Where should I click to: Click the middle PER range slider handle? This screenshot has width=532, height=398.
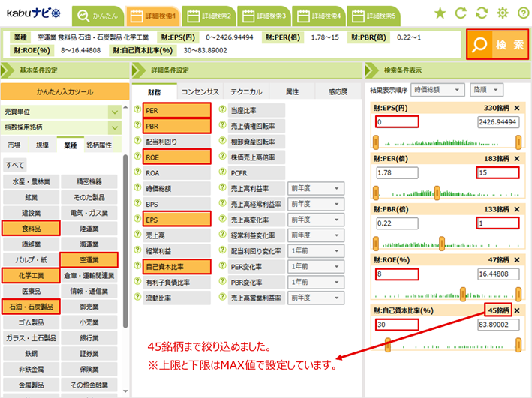(x=438, y=193)
